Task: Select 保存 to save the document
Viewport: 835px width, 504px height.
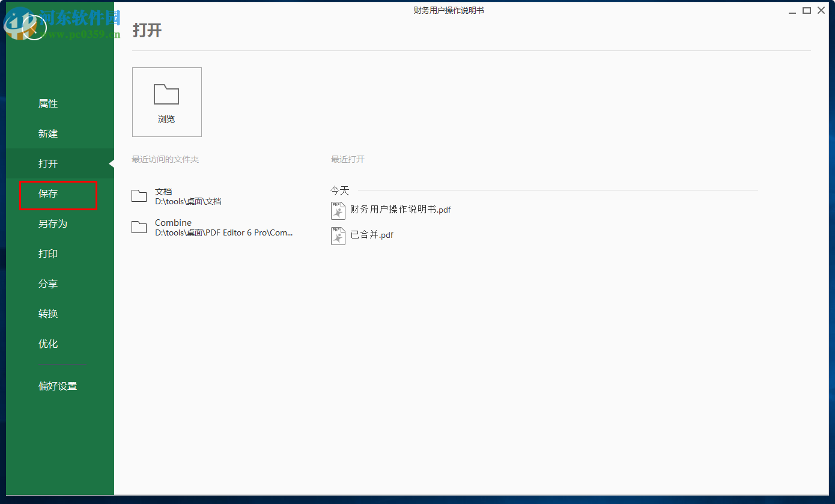Action: pyautogui.click(x=48, y=193)
